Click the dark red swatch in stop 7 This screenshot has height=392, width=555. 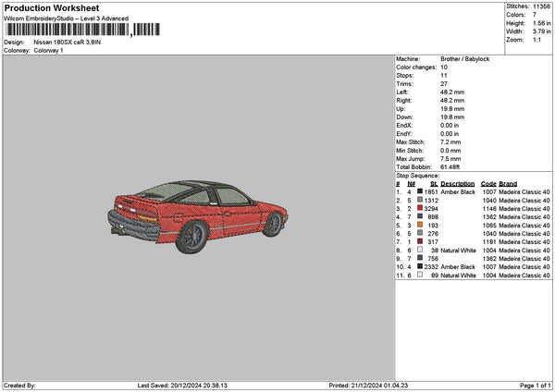(x=420, y=241)
